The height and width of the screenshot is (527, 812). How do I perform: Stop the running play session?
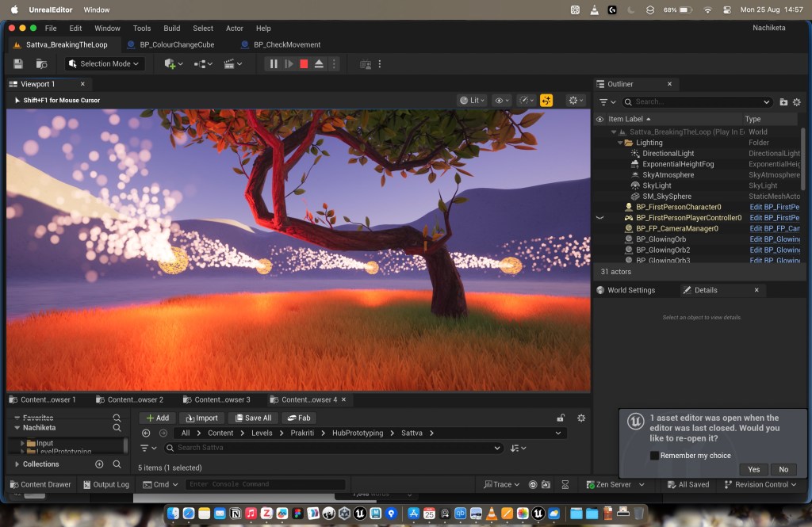304,64
